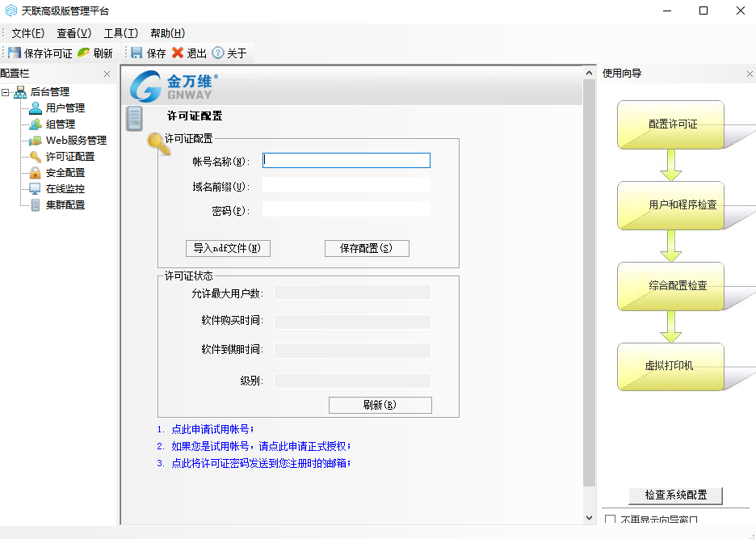
Task: Open the 点此申请试用帐号 link
Action: (212, 429)
